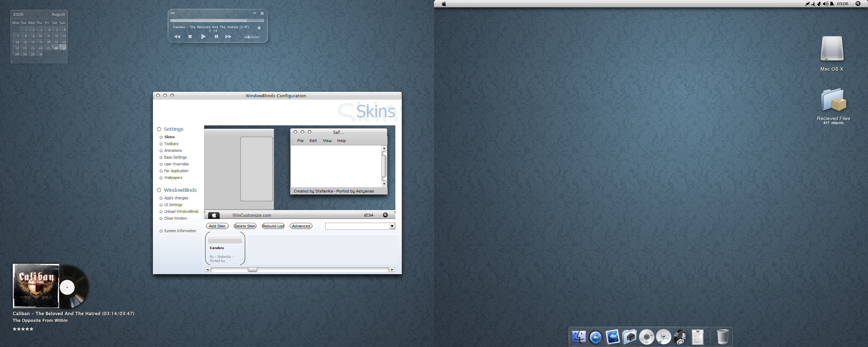
Task: Adjust the music player volume slider
Action: [252, 37]
